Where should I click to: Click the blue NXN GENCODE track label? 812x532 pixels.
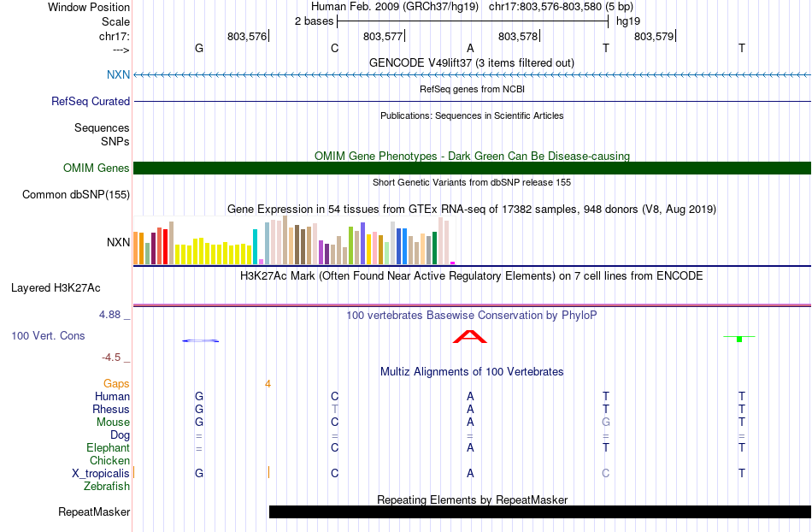[x=118, y=74]
